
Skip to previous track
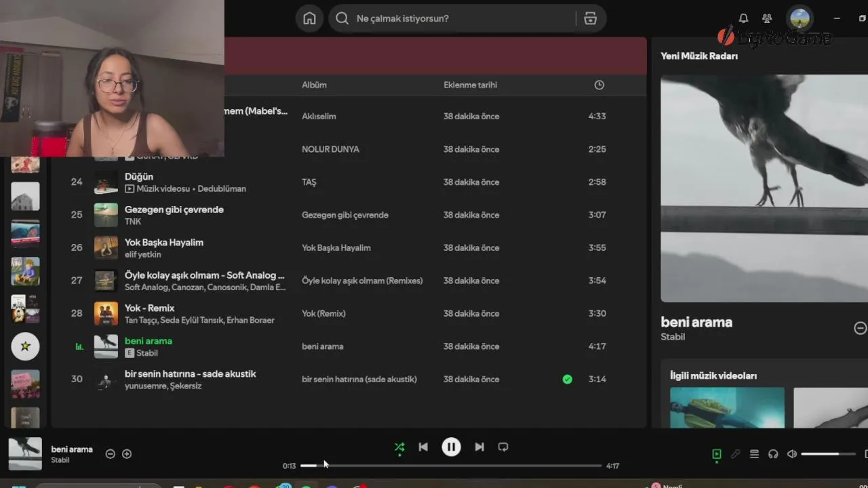423,447
